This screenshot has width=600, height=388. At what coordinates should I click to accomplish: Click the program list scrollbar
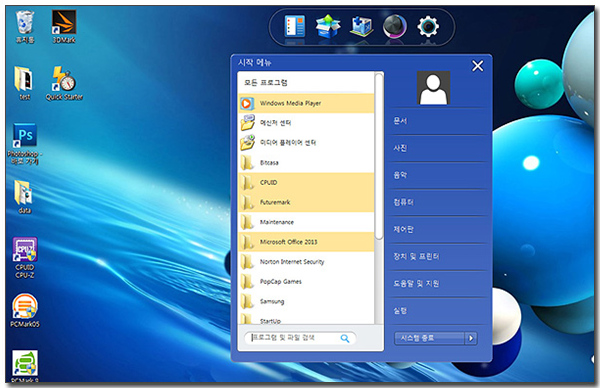coord(379,157)
